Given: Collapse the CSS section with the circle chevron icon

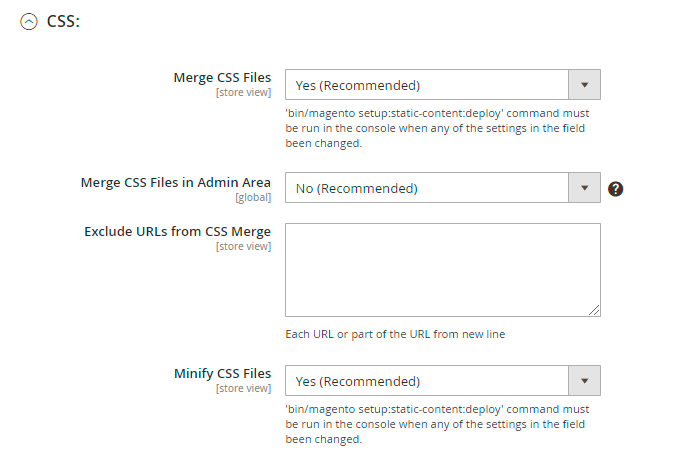Looking at the screenshot, I should coord(29,21).
